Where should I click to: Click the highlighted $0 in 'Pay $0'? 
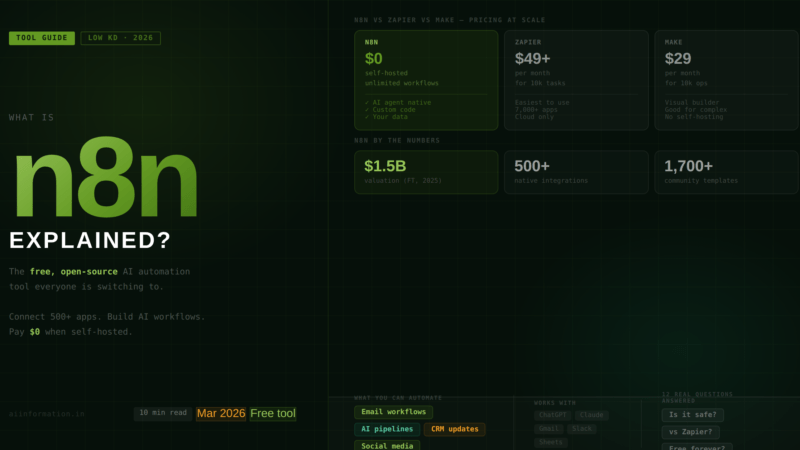coord(35,332)
